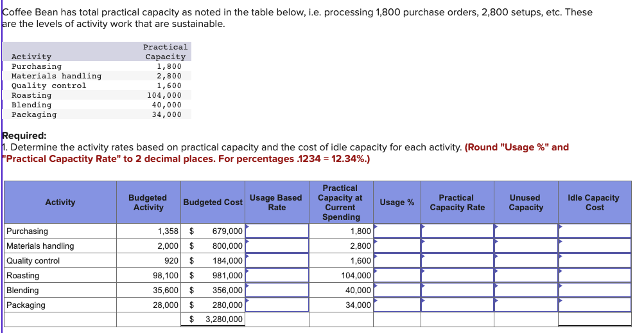Click the Usage Based Rate header
The image size is (644, 333).
276,203
